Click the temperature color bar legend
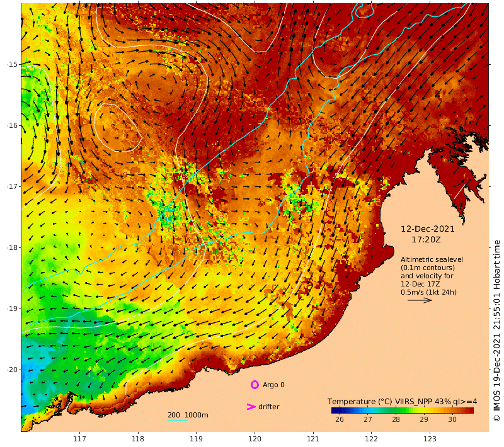Image resolution: width=504 pixels, height=447 pixels. coord(402,410)
